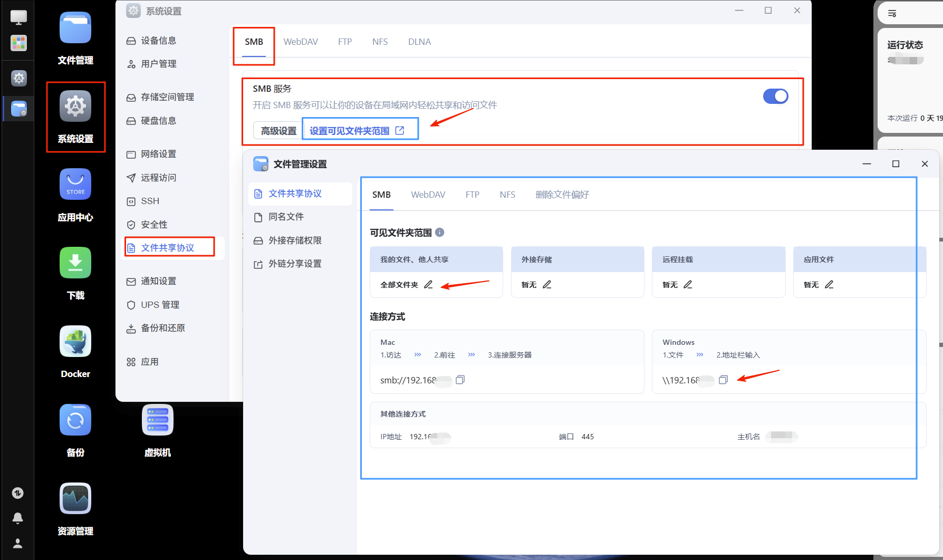Image resolution: width=943 pixels, height=560 pixels.
Task: Launch the 资源管理 resource monitor icon
Action: click(75, 498)
